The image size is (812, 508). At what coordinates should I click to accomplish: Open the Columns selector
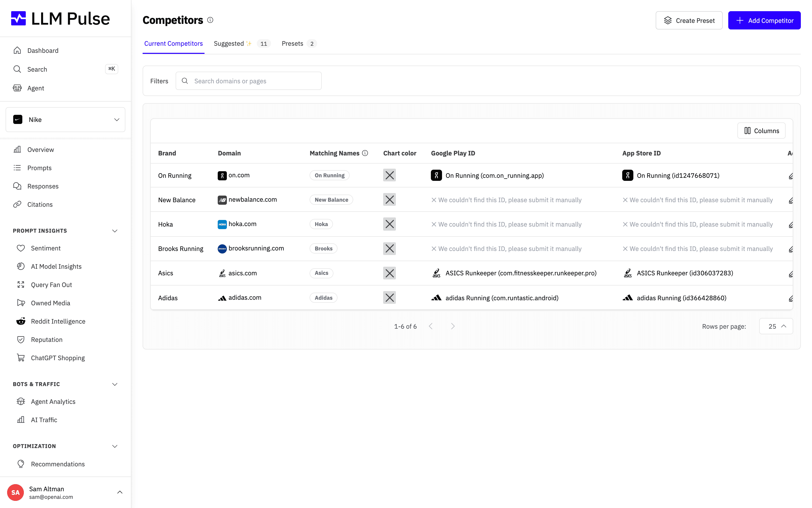761,131
